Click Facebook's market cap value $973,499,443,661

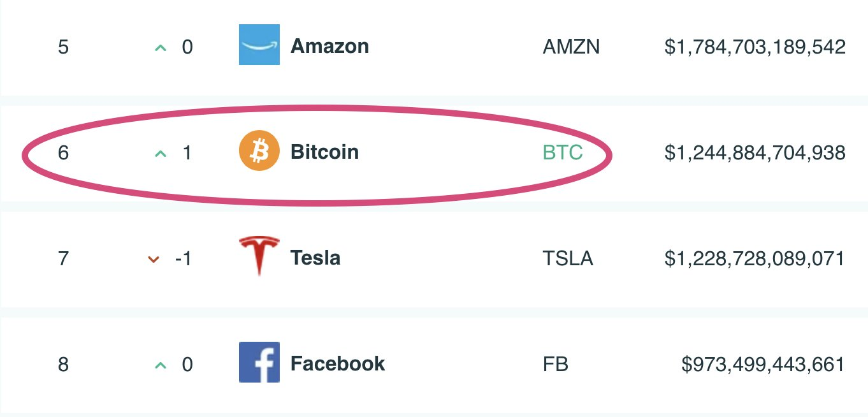[763, 364]
